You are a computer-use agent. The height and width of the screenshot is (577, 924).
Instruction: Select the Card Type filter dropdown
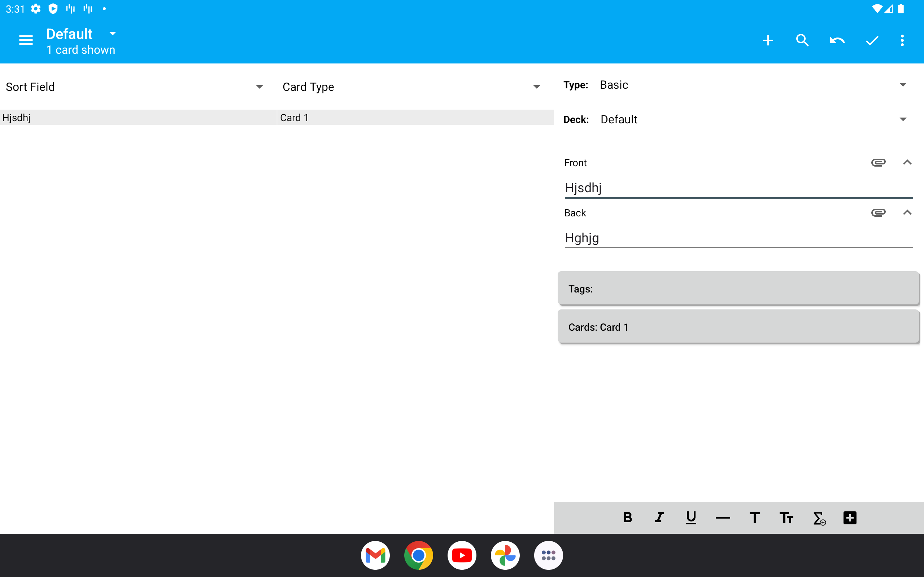pyautogui.click(x=410, y=87)
